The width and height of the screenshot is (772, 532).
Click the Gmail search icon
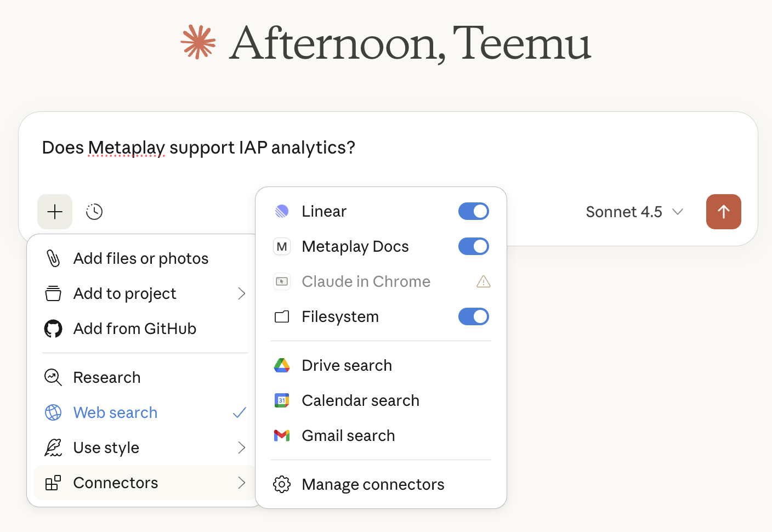coord(282,435)
